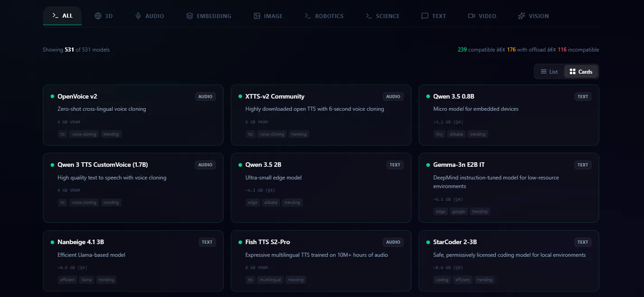Select the VISION category tab

533,16
